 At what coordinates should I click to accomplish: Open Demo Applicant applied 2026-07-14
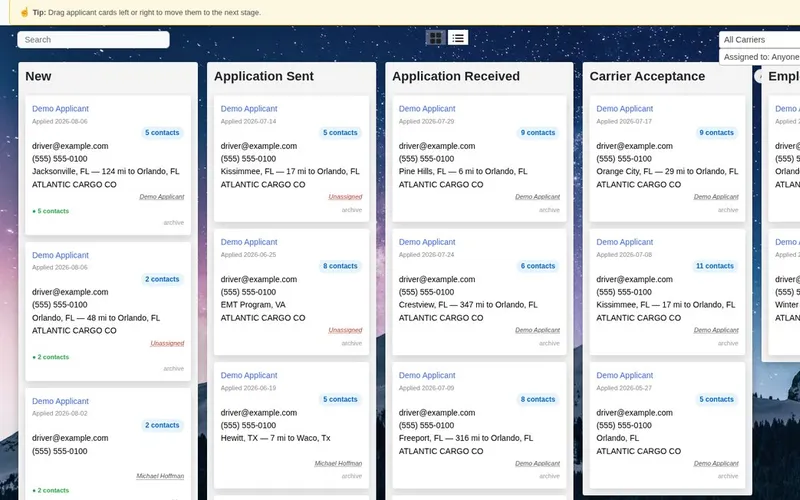coord(249,109)
